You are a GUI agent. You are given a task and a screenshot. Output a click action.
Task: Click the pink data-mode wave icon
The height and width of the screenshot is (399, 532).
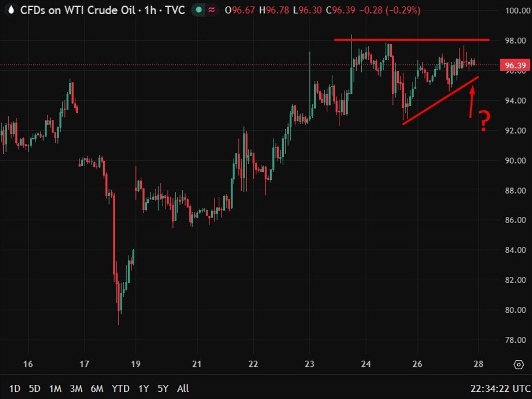(213, 11)
